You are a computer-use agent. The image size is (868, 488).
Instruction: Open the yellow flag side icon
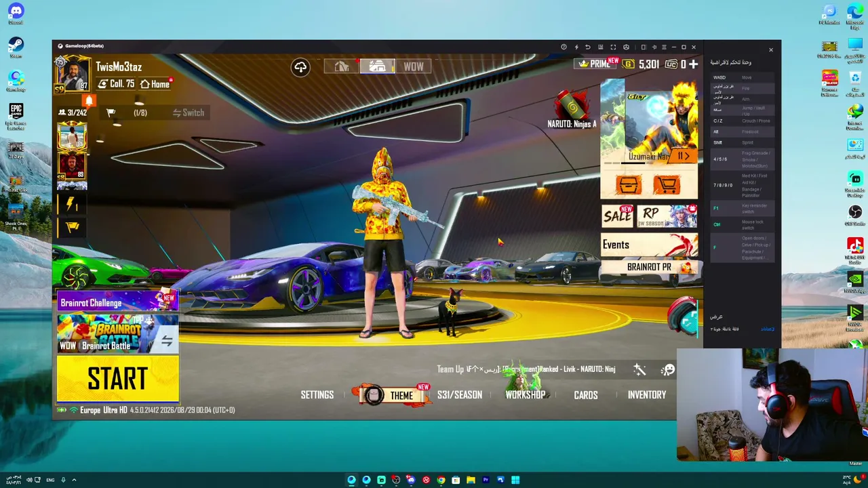[x=72, y=227]
